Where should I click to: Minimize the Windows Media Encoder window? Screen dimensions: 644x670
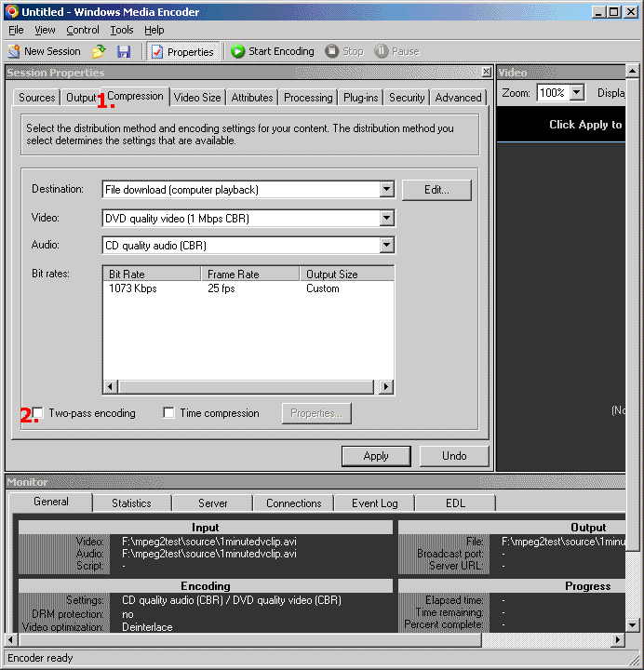click(598, 12)
